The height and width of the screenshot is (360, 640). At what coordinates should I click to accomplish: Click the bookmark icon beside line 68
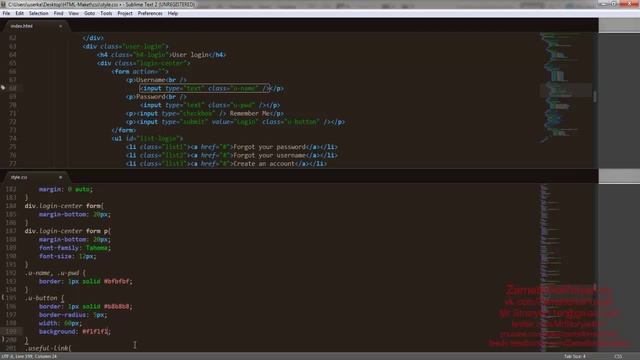coord(3,88)
